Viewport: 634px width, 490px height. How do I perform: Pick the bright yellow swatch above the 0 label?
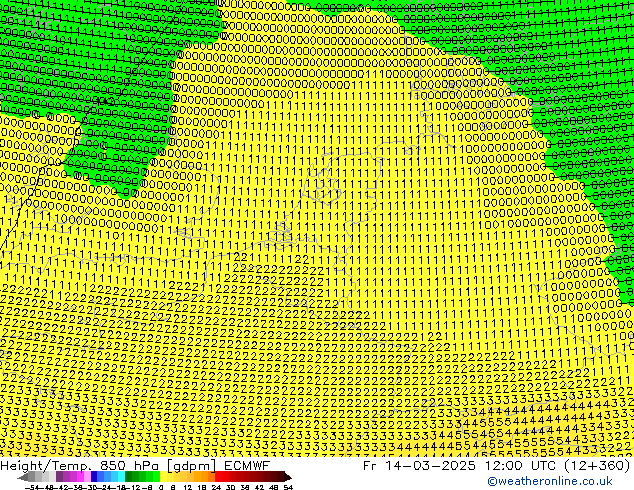(x=163, y=477)
